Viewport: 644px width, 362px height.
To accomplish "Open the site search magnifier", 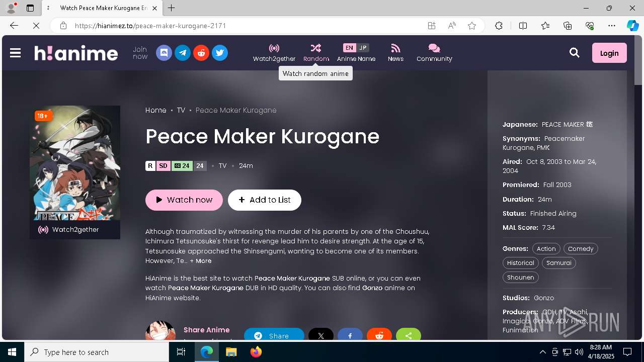I will (575, 53).
